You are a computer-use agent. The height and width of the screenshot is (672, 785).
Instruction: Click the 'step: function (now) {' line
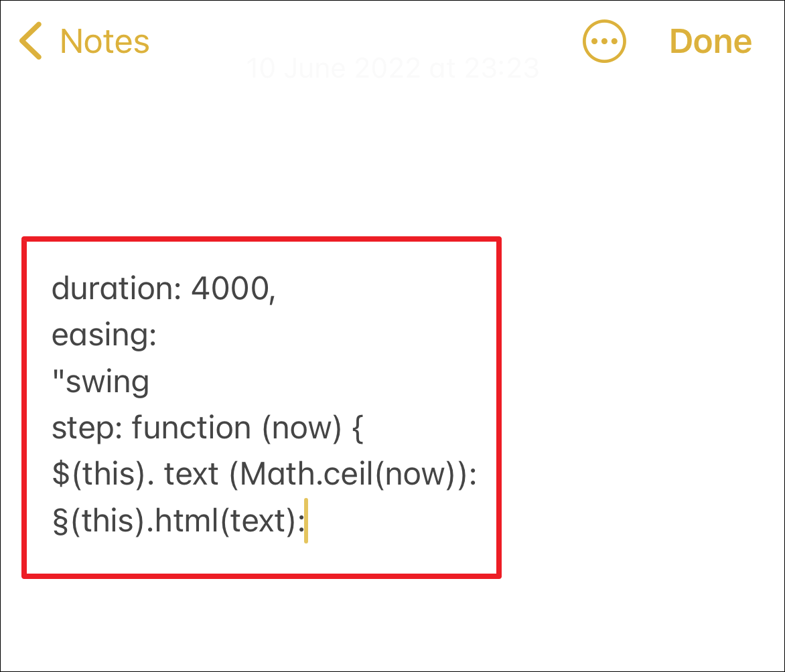(x=207, y=428)
